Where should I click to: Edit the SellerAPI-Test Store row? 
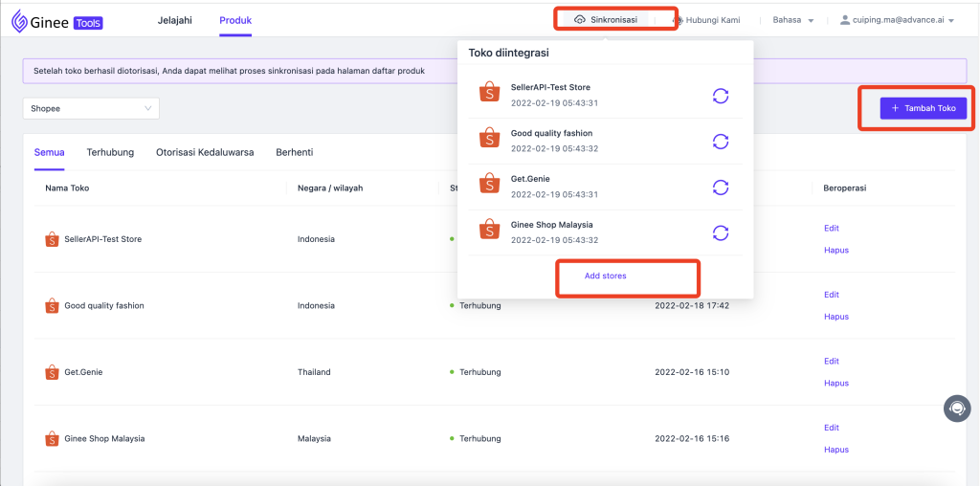832,228
